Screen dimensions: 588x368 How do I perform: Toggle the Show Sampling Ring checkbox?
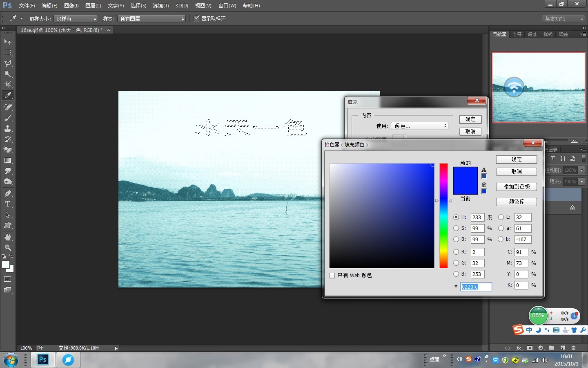(197, 18)
